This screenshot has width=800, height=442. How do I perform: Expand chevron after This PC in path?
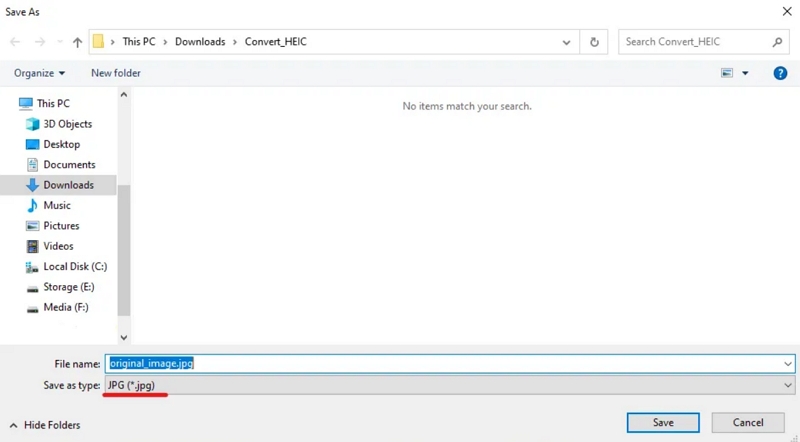tap(165, 42)
